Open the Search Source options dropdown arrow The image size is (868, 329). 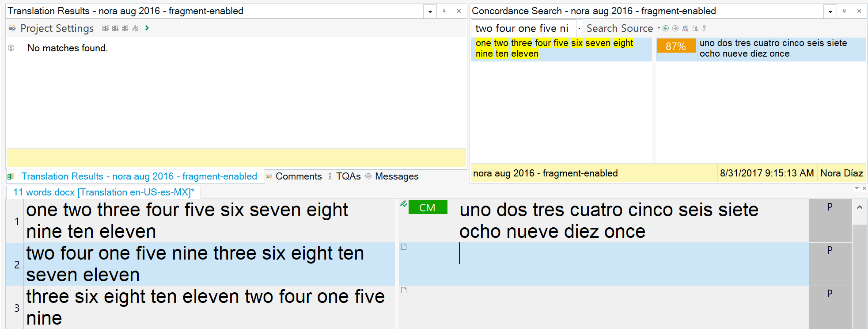(x=659, y=28)
